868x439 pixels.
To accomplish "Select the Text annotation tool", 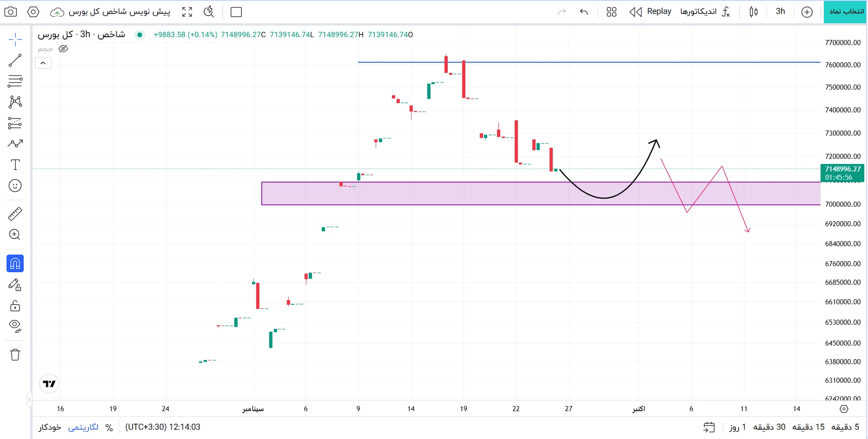I will (15, 165).
